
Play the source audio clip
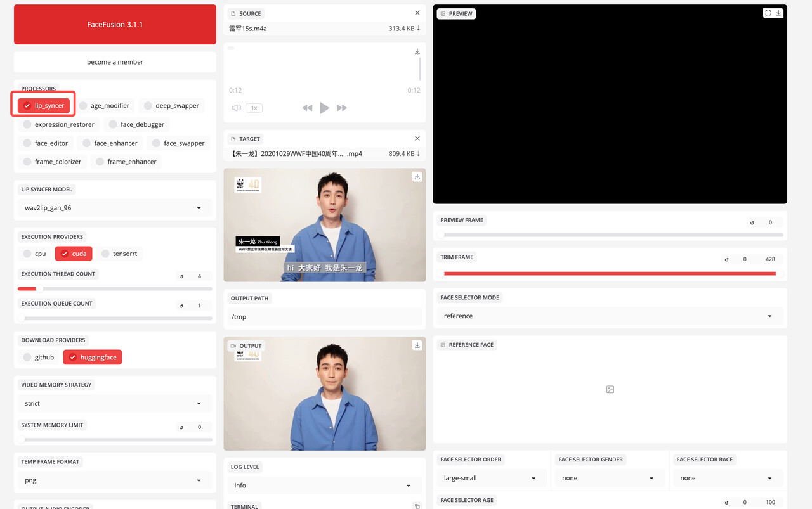click(x=324, y=108)
